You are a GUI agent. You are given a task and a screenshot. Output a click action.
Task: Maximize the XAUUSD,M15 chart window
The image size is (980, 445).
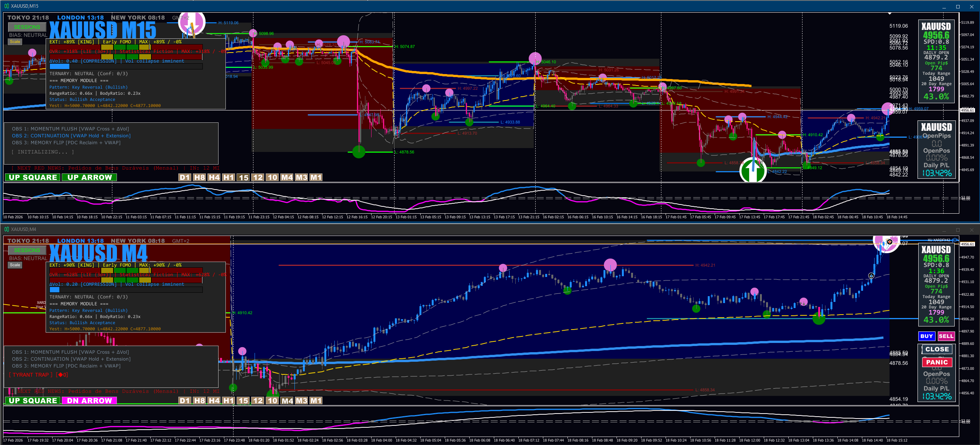coord(958,7)
